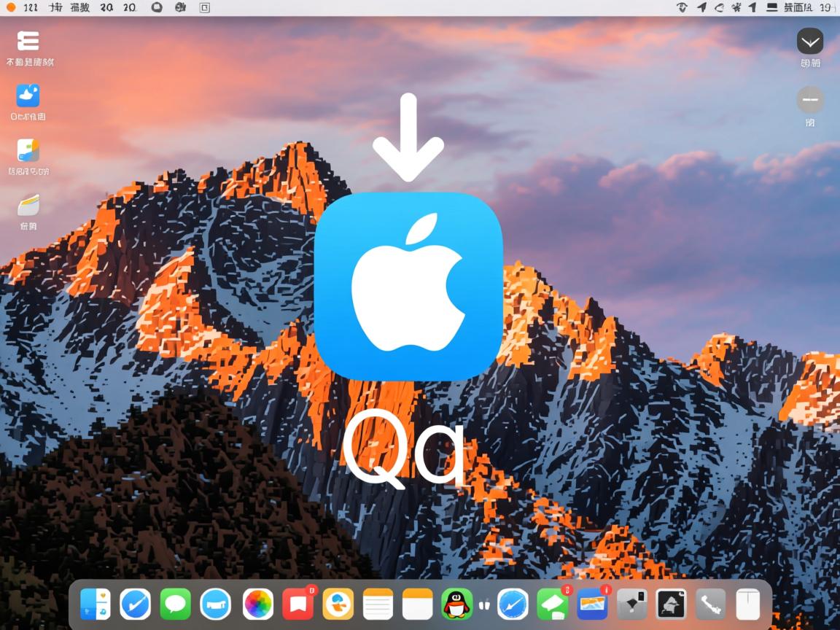The image size is (840, 630).
Task: Open the green Messages app in dock
Action: point(175,604)
